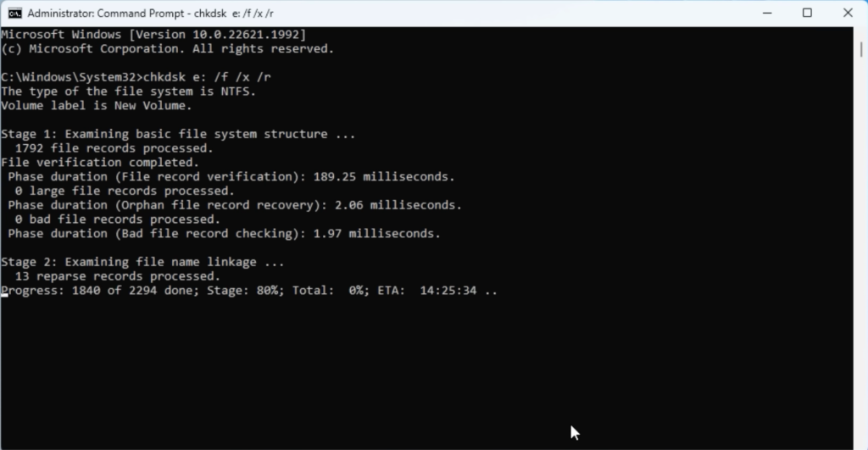Click the Volume label is New Volume line
This screenshot has width=868, height=450.
97,106
